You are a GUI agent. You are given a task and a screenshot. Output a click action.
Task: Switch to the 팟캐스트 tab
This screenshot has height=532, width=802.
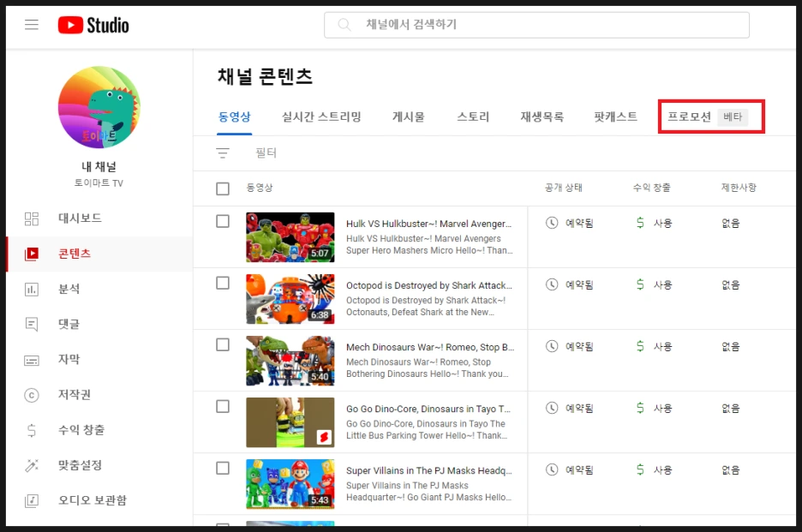[615, 117]
